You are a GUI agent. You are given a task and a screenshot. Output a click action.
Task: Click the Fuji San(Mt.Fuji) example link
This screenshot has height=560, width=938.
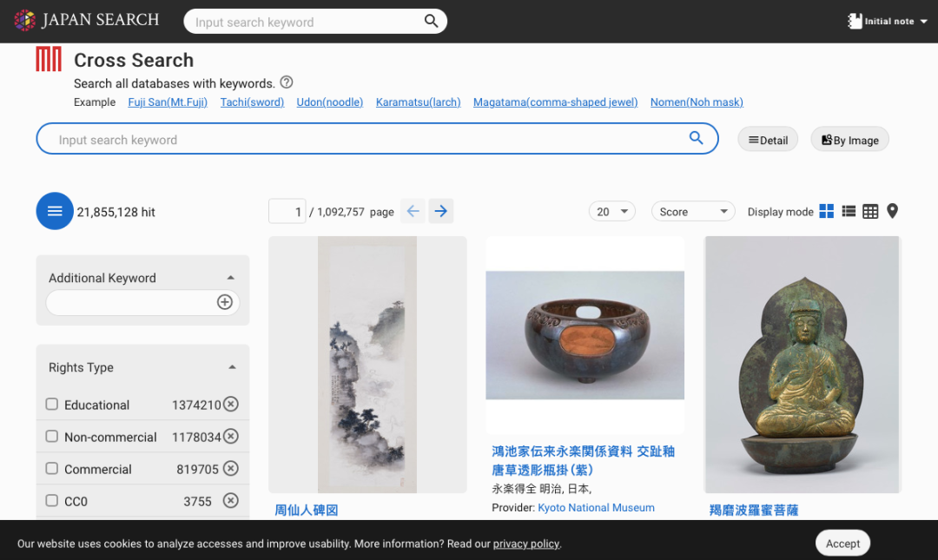[x=168, y=102]
